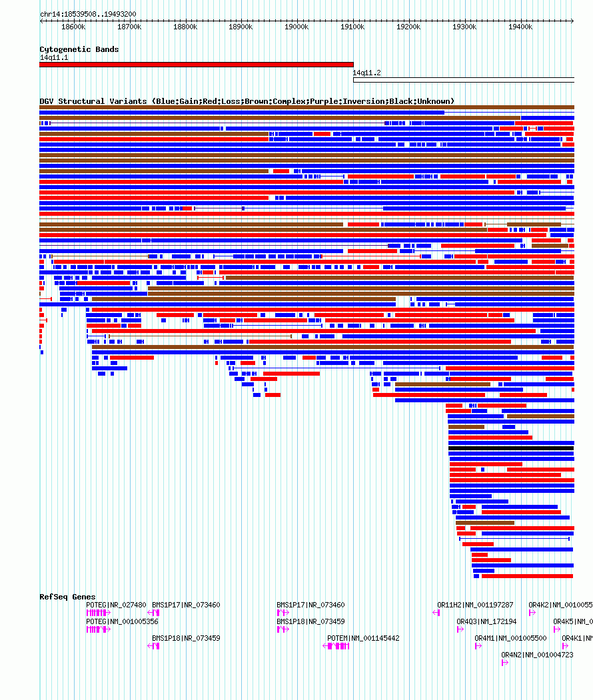Click the OR4K1 gene arrow glyph
The height and width of the screenshot is (700, 593).
[565, 646]
